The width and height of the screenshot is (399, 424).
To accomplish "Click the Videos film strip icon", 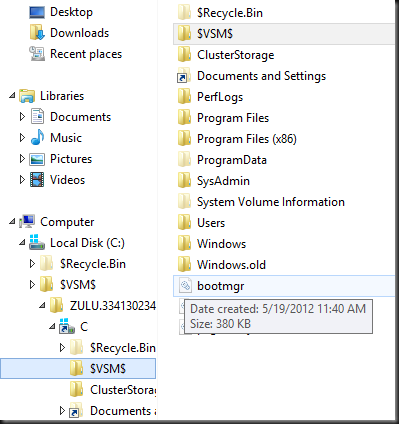I will coord(37,180).
